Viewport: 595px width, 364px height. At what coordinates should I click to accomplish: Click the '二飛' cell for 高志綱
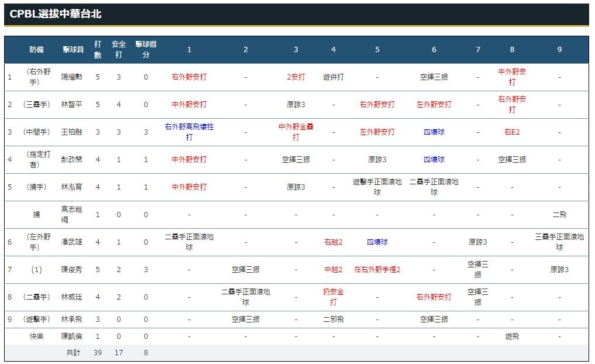tap(559, 214)
